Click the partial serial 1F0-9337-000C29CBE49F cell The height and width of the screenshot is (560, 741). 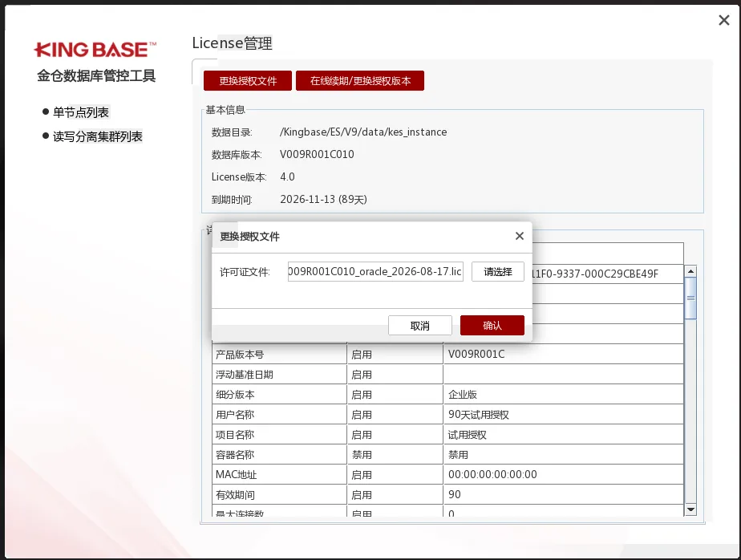(x=608, y=274)
